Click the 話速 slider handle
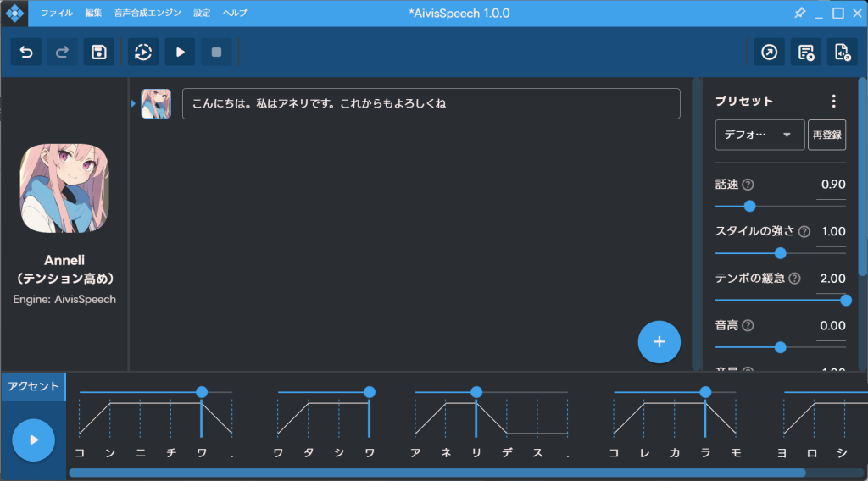Viewport: 868px width, 481px height. tap(749, 207)
